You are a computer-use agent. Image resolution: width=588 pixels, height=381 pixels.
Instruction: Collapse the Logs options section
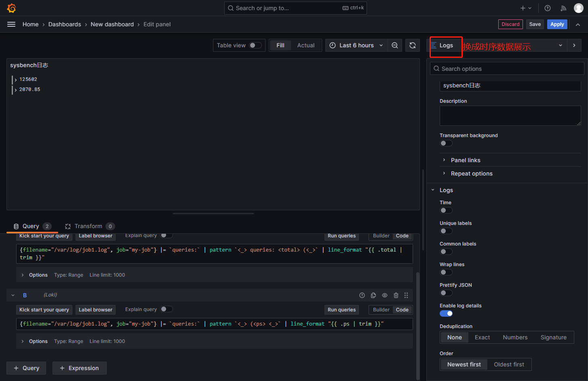[x=433, y=190]
